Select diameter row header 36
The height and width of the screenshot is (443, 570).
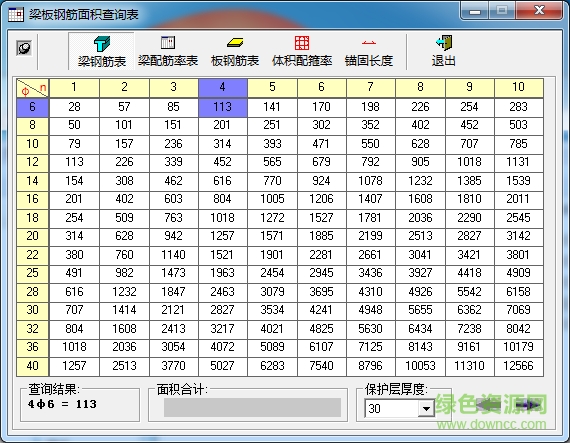coord(32,347)
